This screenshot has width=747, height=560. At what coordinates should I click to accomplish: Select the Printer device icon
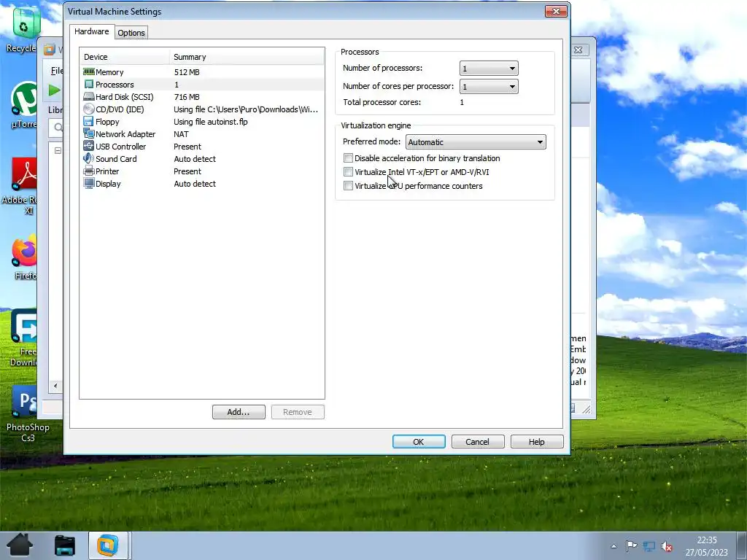(88, 171)
